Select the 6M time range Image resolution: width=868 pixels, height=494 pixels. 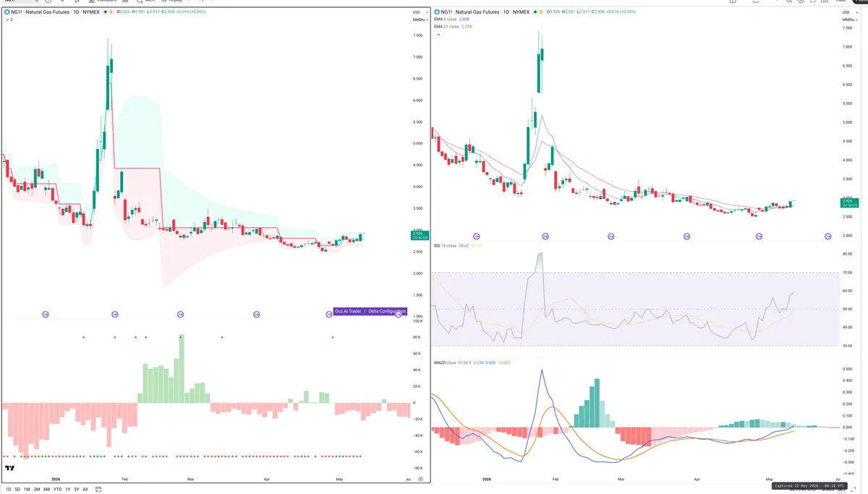click(x=46, y=489)
